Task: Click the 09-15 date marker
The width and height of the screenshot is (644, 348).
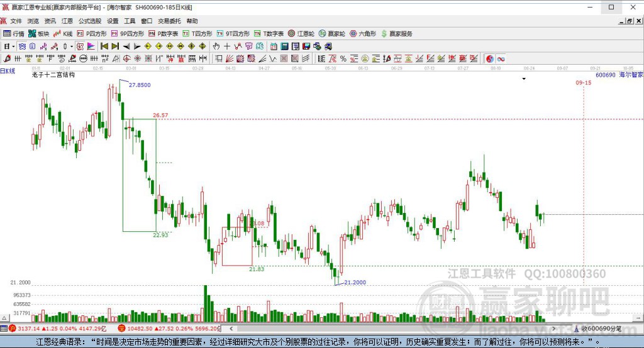Action: (583, 82)
